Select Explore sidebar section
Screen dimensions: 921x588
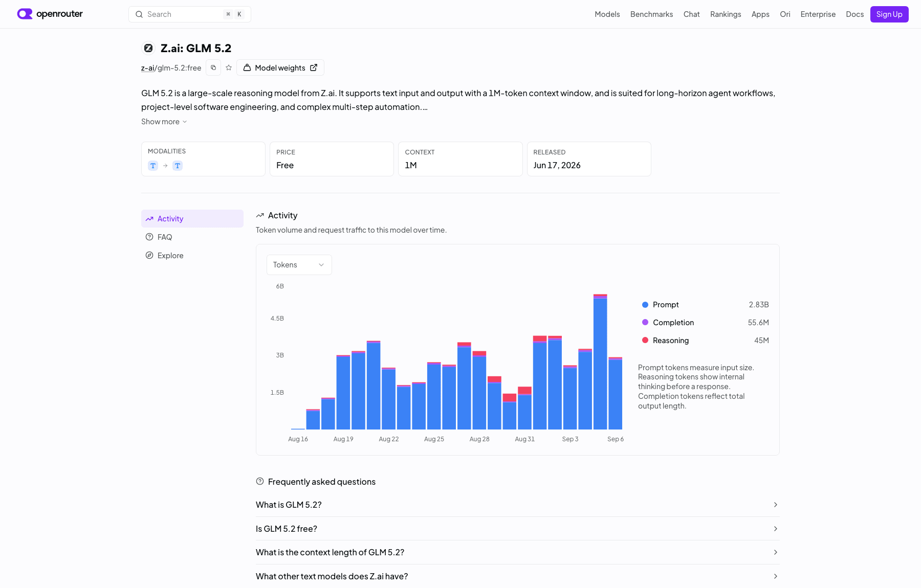[192, 256]
